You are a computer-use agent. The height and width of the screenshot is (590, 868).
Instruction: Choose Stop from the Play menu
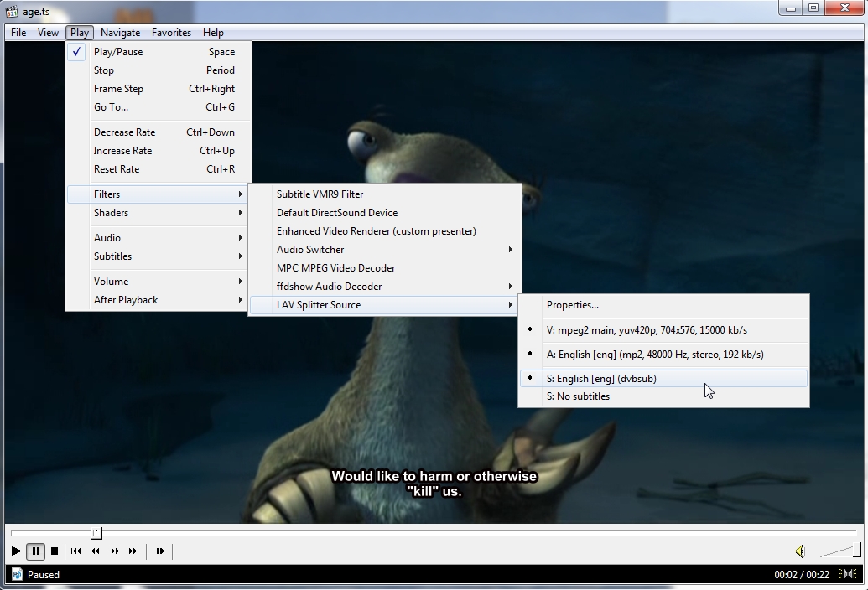click(159, 70)
